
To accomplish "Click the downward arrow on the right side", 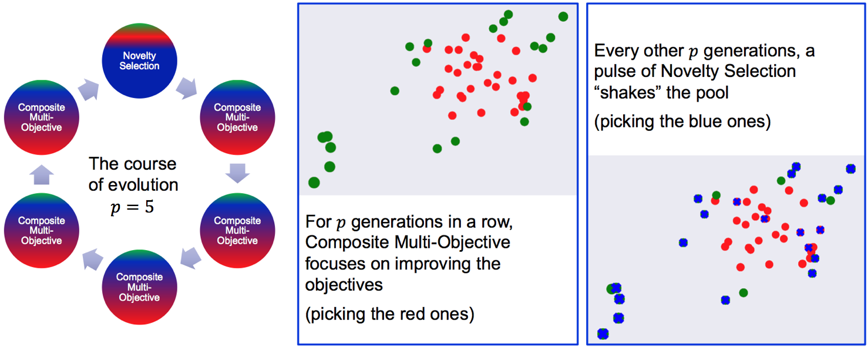I will [x=237, y=174].
